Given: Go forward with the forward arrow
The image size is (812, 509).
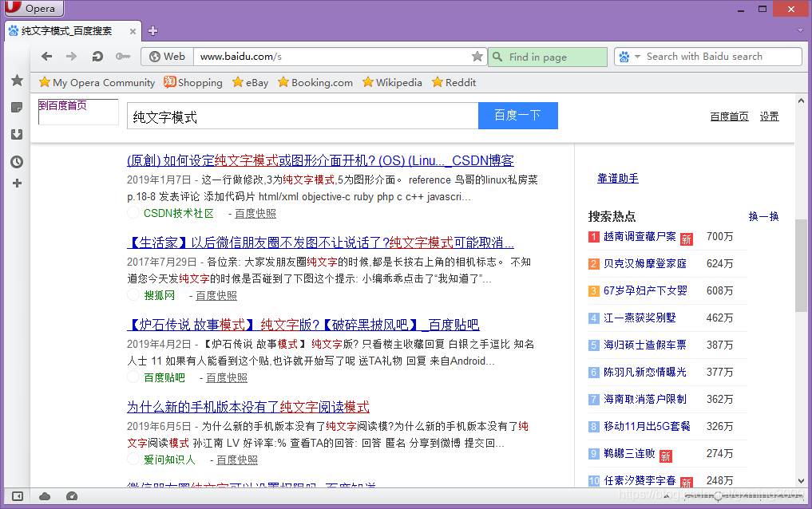Looking at the screenshot, I should [72, 57].
